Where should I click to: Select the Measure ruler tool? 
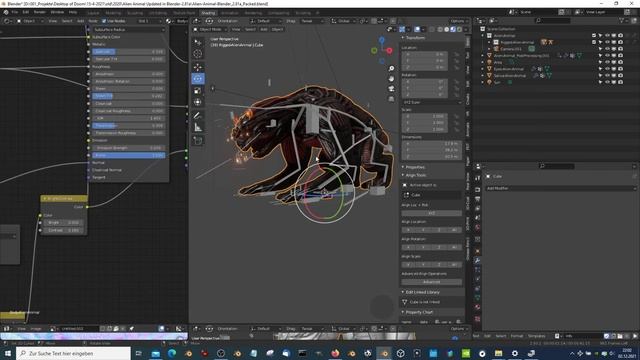198,127
